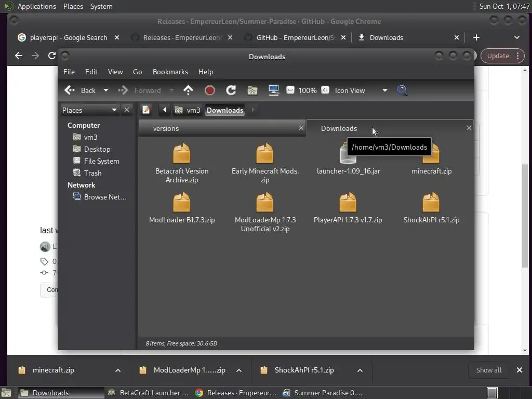Switch to the versions tab

[x=222, y=128]
